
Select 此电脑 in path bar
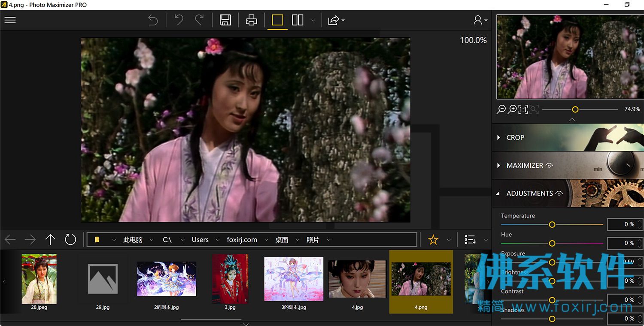133,240
